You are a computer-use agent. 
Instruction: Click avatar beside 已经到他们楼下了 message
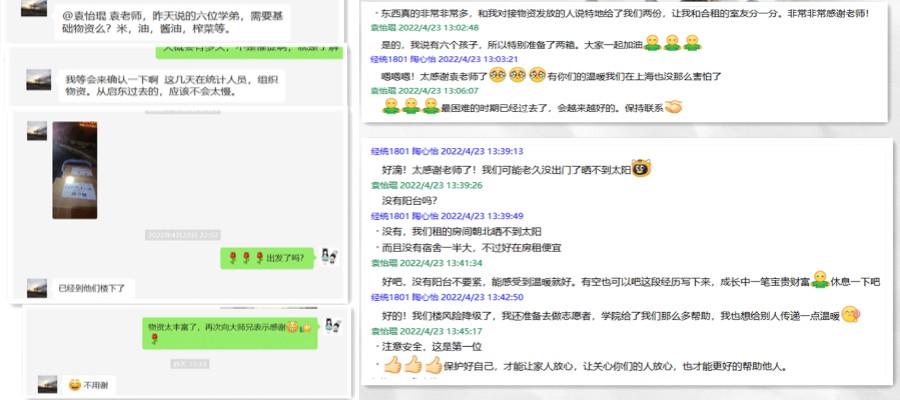point(37,288)
